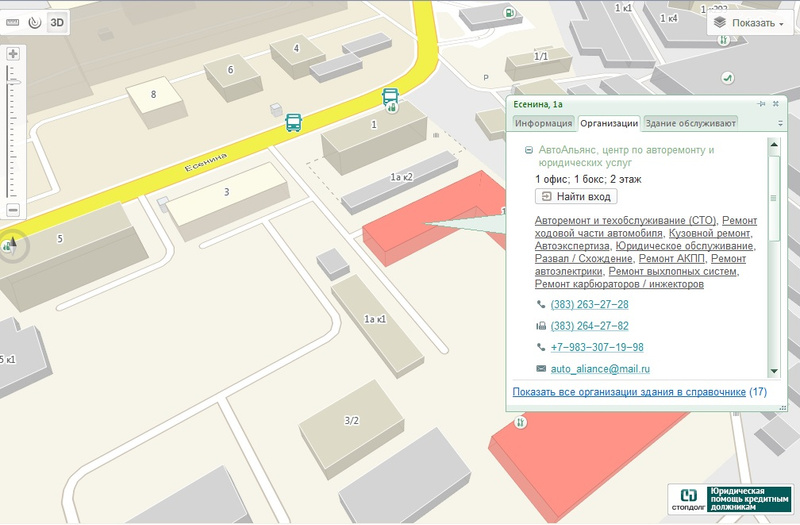Open Ремонт карбюраторов / инжекторов link
The image size is (800, 525).
[619, 284]
